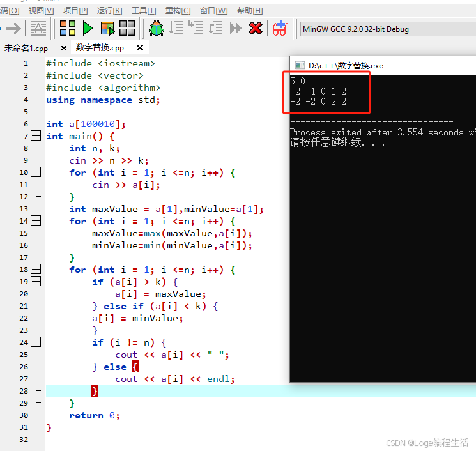This screenshot has height=451, width=476.
Task: Click the red glasses profiling icon
Action: pos(280,28)
